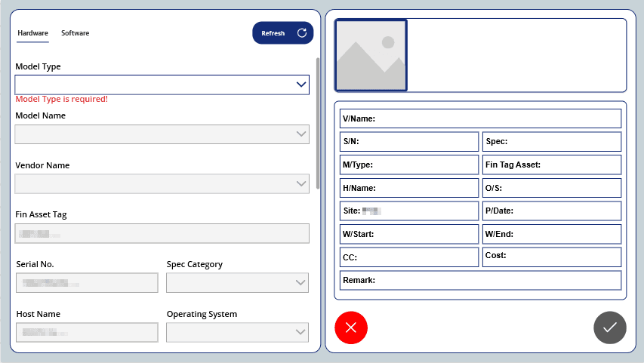Click the image placeholder thumbnail
Viewport: 644px width, 363px height.
371,55
